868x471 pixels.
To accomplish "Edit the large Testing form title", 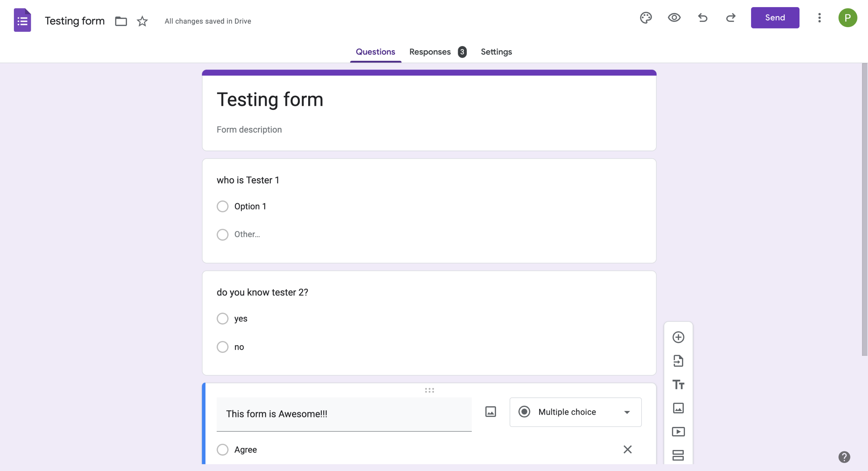I will pyautogui.click(x=270, y=100).
